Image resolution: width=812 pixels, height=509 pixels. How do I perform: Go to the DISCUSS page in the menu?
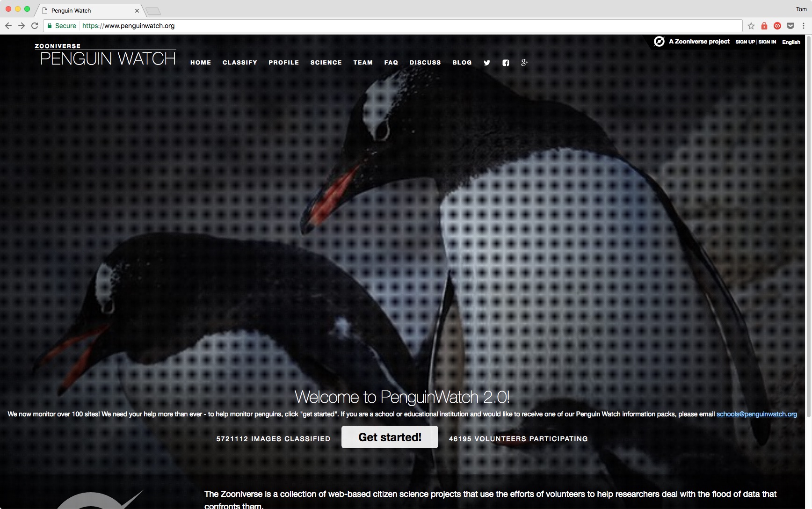pos(425,62)
